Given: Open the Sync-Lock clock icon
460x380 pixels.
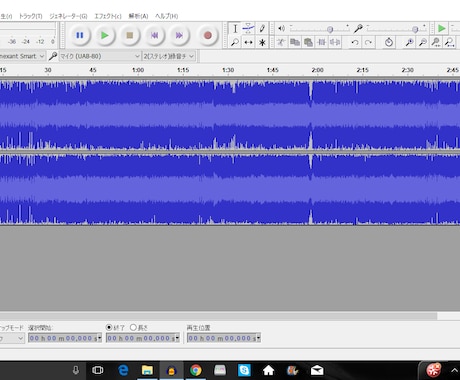Looking at the screenshot, I should pos(389,42).
